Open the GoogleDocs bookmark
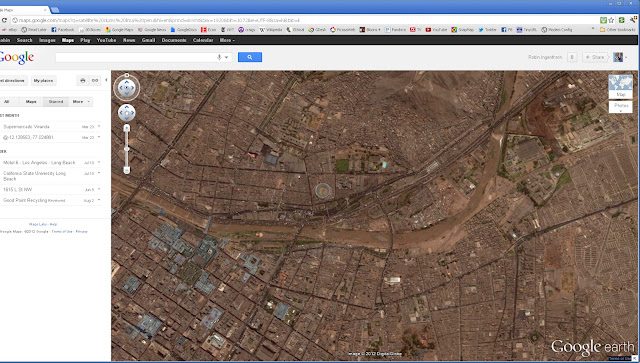 click(x=184, y=30)
